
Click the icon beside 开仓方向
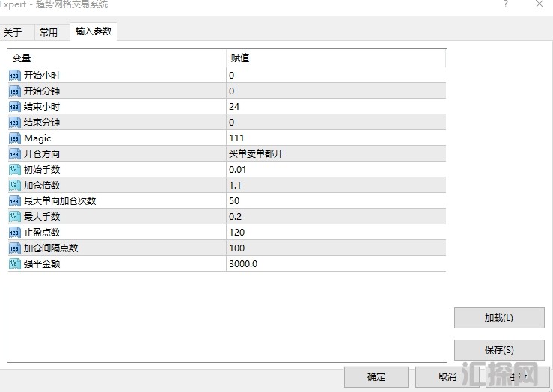(14, 154)
